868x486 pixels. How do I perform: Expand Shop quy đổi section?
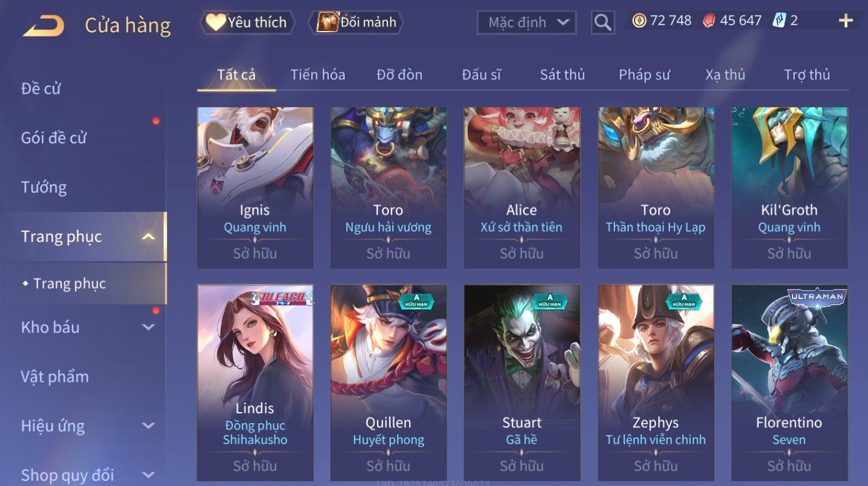point(148,475)
